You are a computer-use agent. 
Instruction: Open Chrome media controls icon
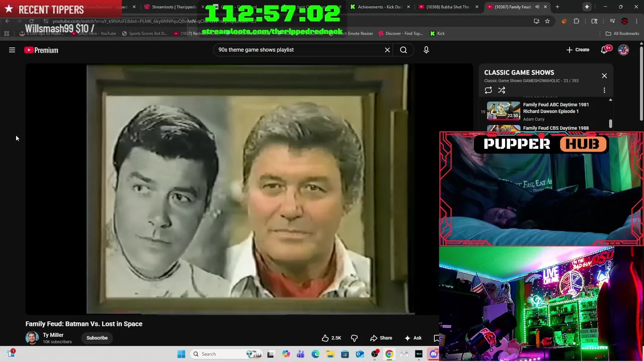pyautogui.click(x=612, y=21)
